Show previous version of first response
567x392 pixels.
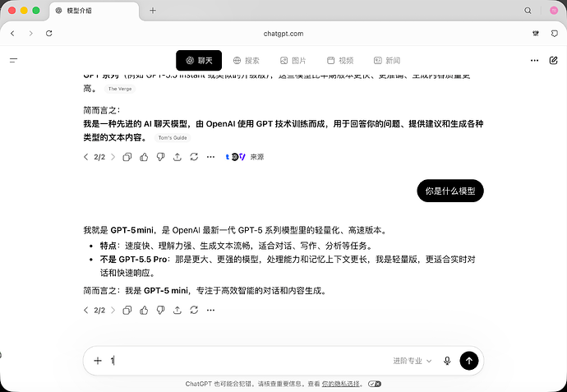85,157
